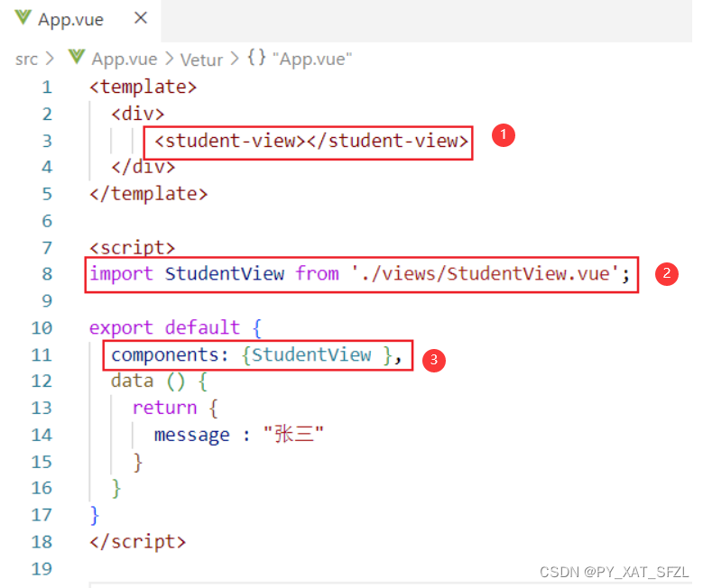Image resolution: width=703 pixels, height=588 pixels.
Task: Click the './views/StudentView.vue' path string
Action: (486, 274)
